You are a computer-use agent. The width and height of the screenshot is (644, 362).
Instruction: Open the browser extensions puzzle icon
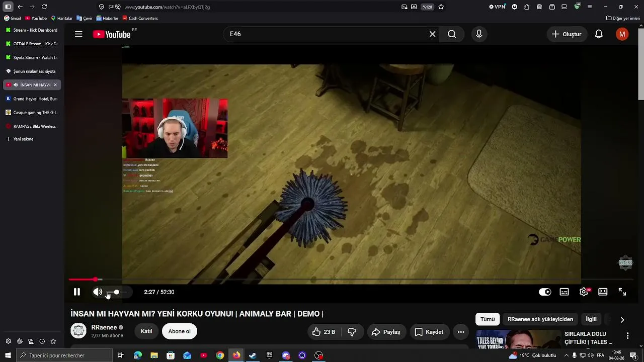pos(527,7)
